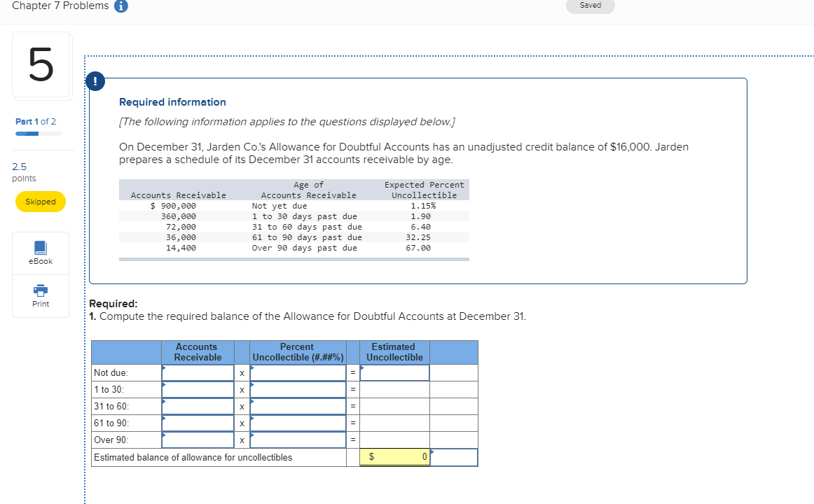Select the Not due Accounts Receivable input field
This screenshot has width=814, height=504.
[x=197, y=372]
